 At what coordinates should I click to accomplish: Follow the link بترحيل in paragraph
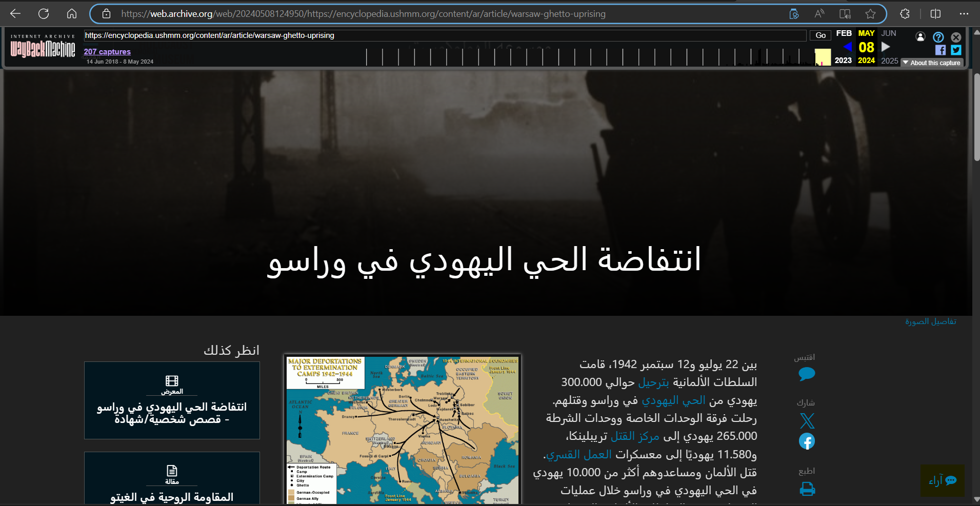tap(653, 382)
